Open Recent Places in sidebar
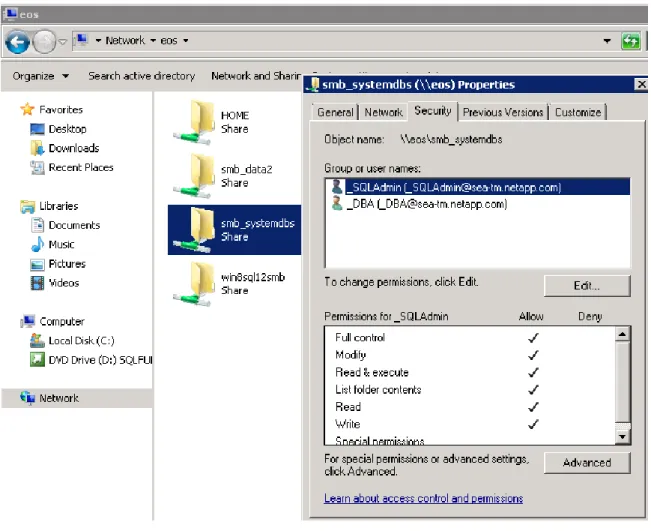Screen dimensions: 651x531 pyautogui.click(x=81, y=167)
